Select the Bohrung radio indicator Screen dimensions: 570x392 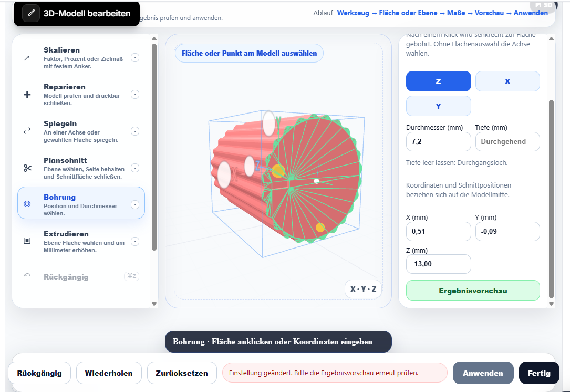pyautogui.click(x=135, y=205)
